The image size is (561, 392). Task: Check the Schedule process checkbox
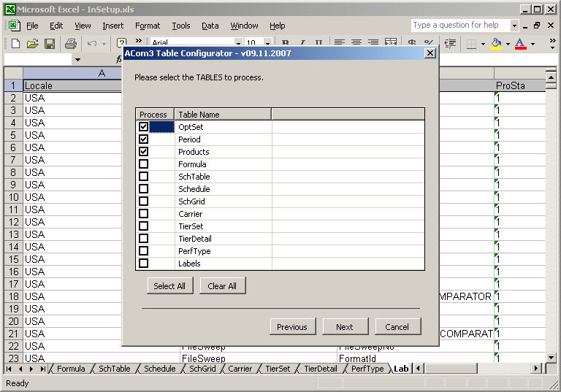143,188
